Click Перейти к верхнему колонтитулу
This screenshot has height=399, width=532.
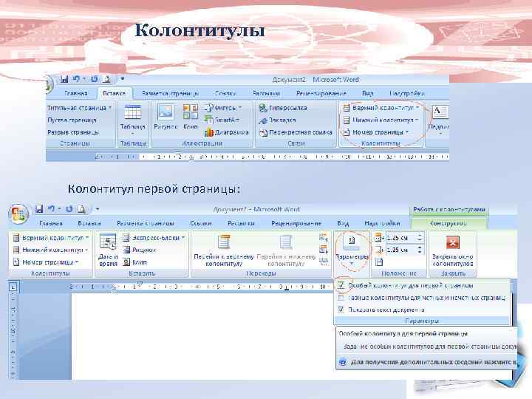[x=224, y=250]
